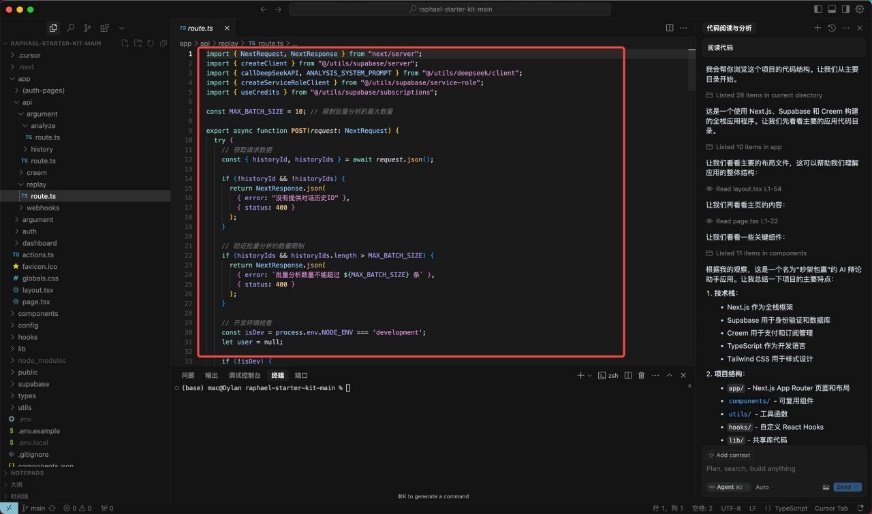Click the split editor icon

(x=670, y=28)
